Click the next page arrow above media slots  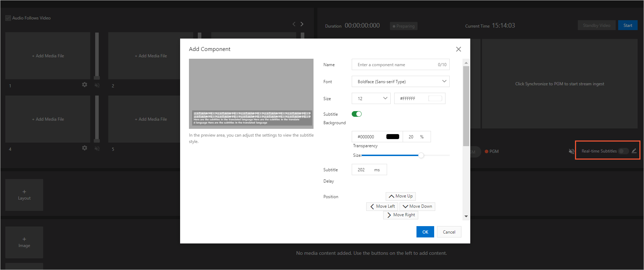click(x=302, y=24)
